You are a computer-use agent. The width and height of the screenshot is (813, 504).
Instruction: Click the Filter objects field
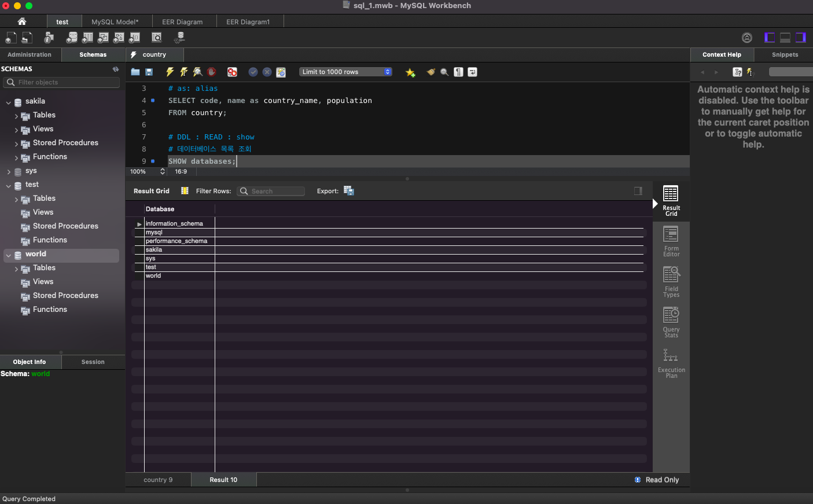tap(61, 82)
